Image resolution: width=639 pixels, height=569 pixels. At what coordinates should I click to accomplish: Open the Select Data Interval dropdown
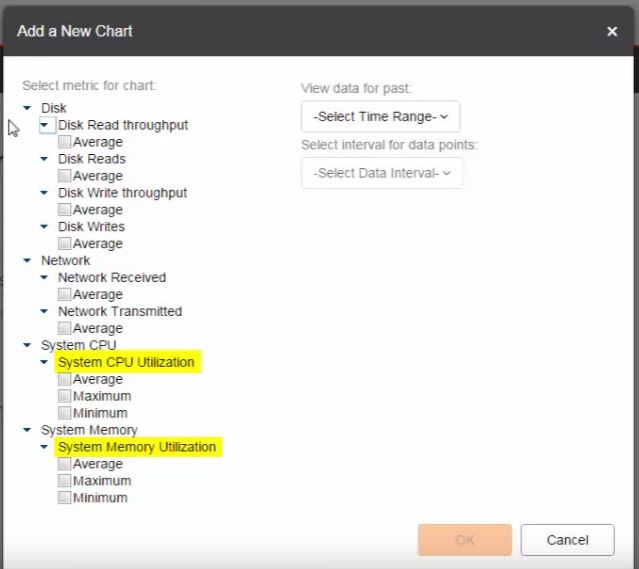382,173
